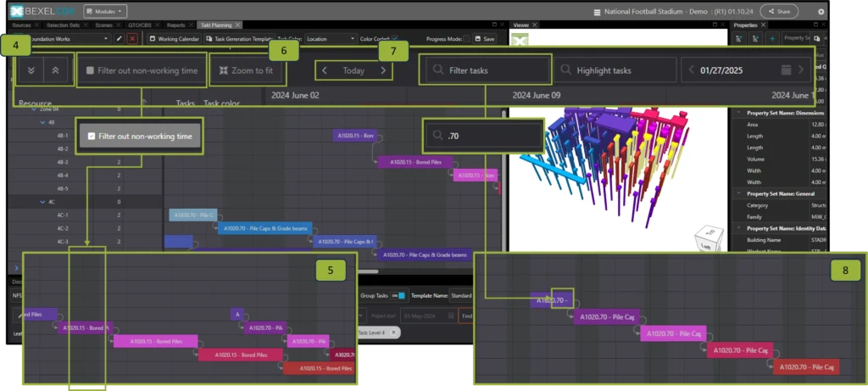This screenshot has height=391, width=868.
Task: Click first icon in Properties toolbar
Action: tap(739, 39)
